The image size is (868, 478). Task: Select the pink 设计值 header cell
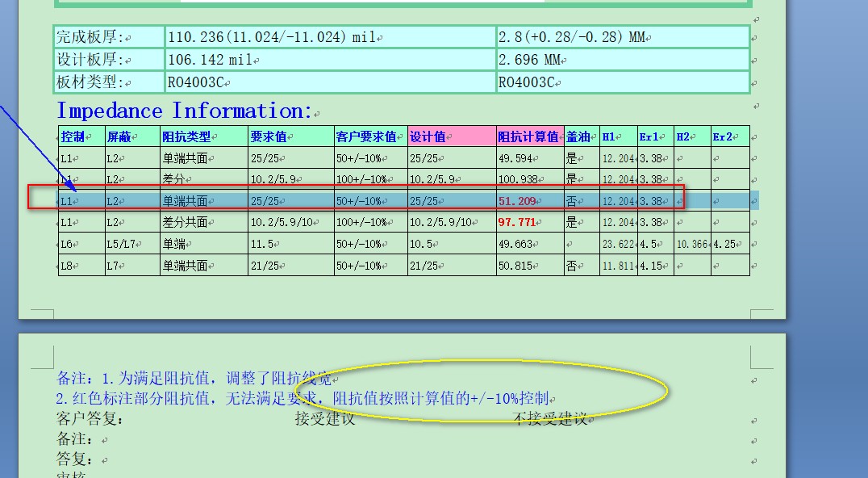[x=452, y=136]
